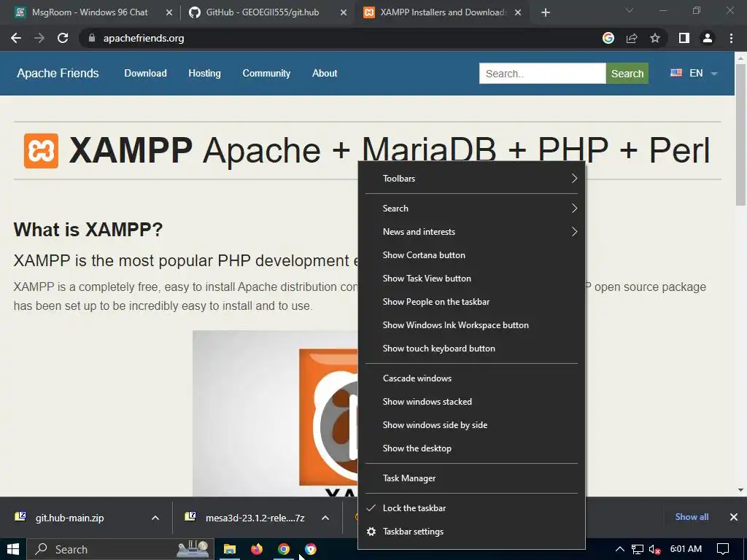Choose Show windows side by side
The image size is (747, 560).
[x=471, y=425]
